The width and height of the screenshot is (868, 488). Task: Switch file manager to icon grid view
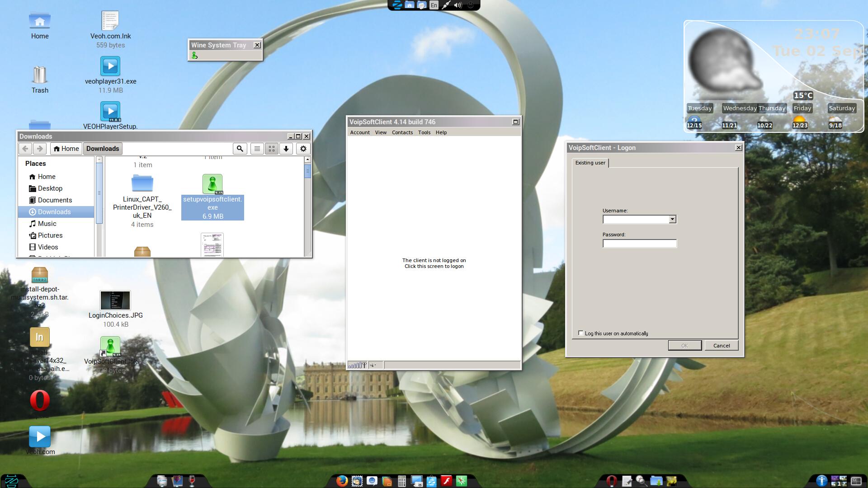272,149
